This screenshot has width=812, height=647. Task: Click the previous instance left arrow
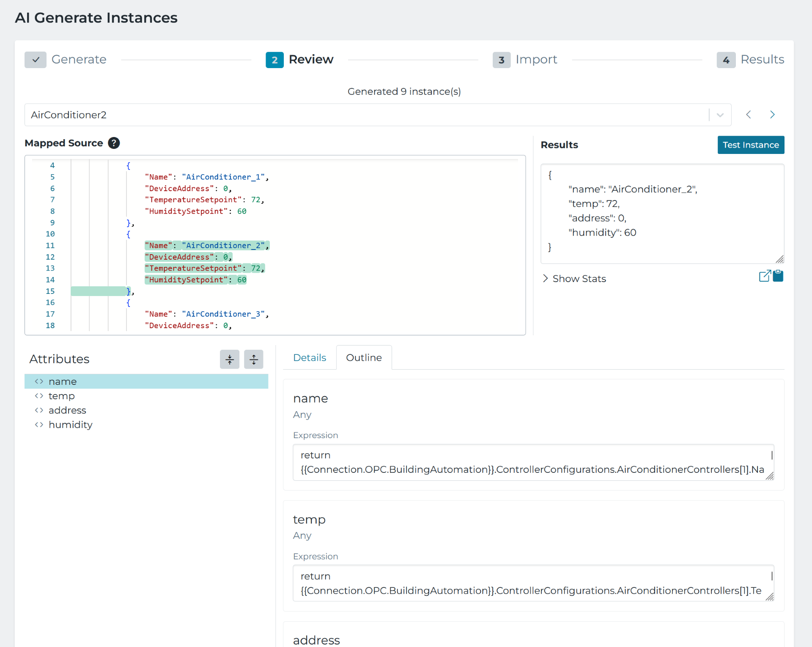click(749, 115)
